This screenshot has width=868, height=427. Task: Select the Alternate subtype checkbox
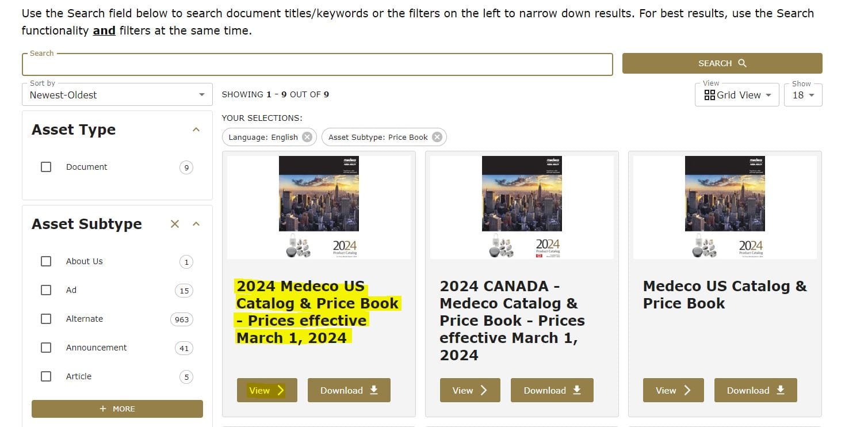pos(46,319)
